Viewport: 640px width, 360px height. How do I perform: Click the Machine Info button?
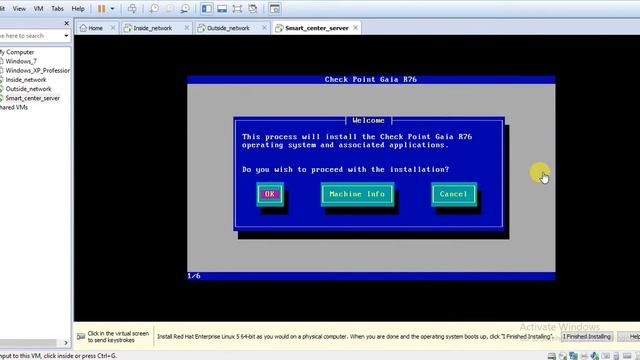[357, 194]
